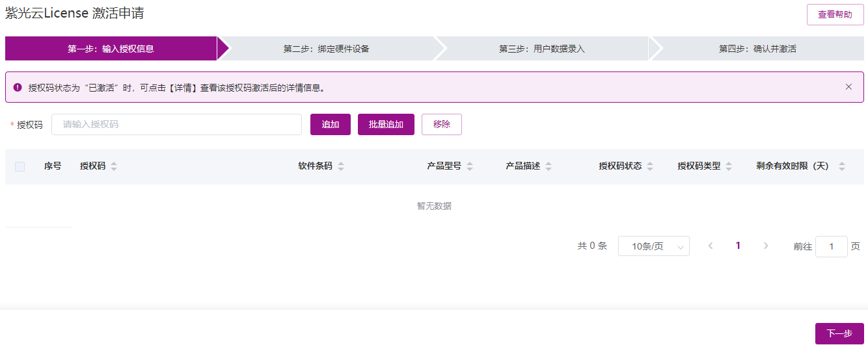Sort by 授权码 column arrows
Screen dimensions: 868x347
[x=114, y=166]
